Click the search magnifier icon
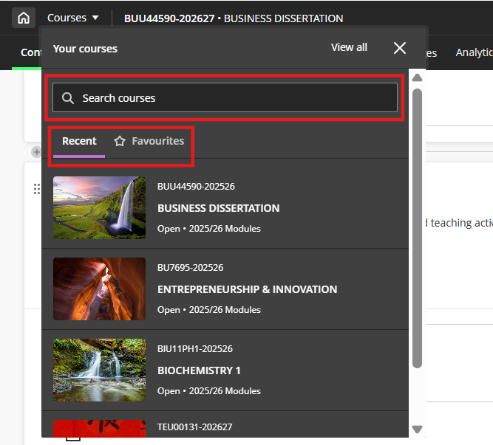 pyautogui.click(x=68, y=98)
